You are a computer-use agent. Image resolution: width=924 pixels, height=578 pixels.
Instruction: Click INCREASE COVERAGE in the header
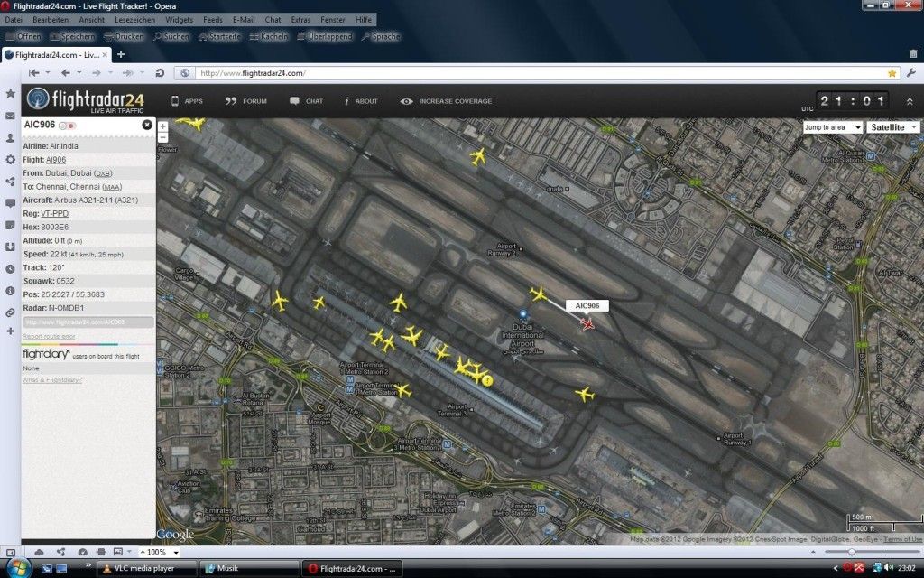(446, 101)
